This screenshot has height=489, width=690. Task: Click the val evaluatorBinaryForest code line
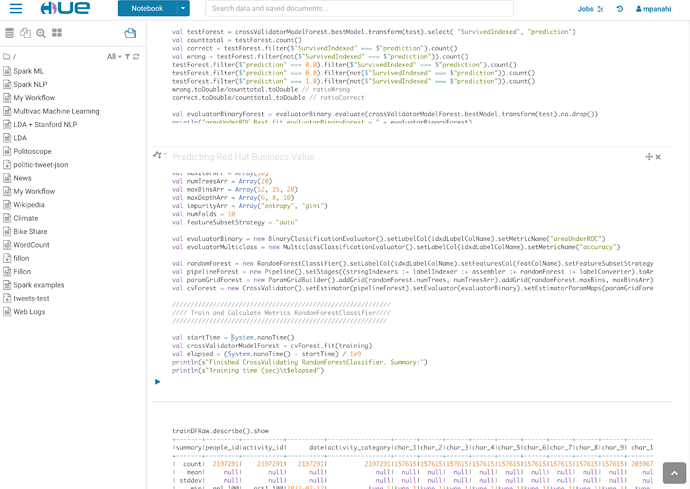pyautogui.click(x=385, y=114)
